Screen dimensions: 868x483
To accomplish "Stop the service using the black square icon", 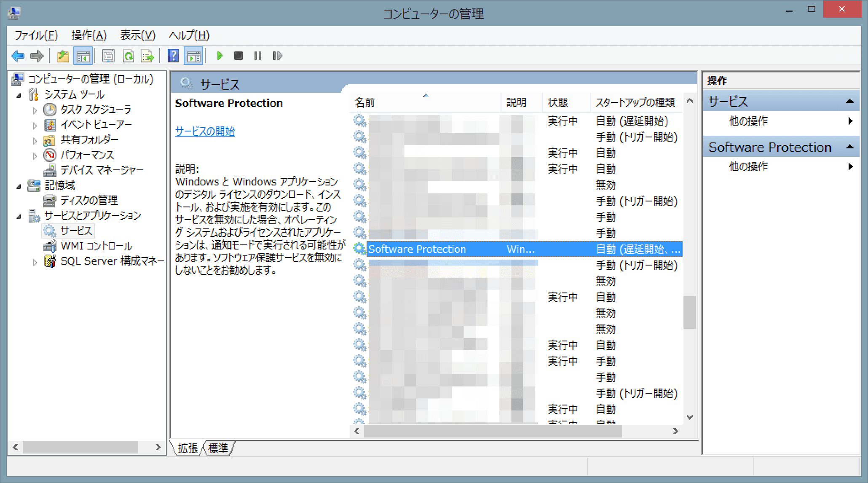I will [238, 55].
